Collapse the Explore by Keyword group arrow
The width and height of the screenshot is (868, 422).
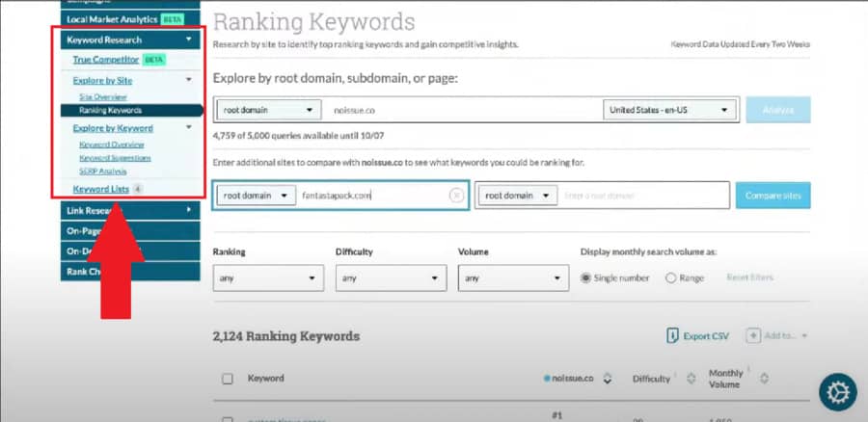pos(189,128)
